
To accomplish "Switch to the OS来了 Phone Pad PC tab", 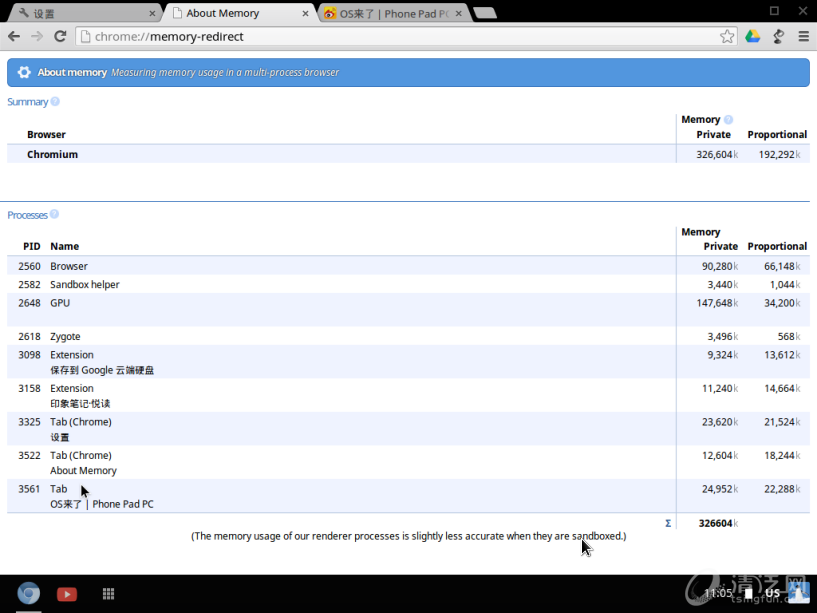I will 385,14.
